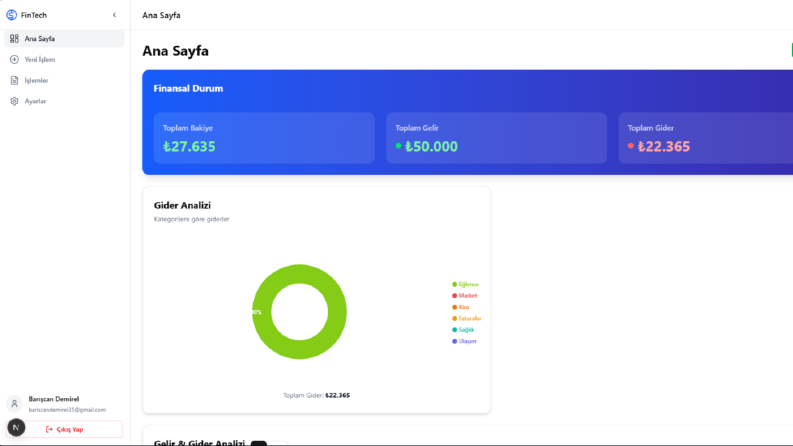Click the round N badge icon
Viewport: 793px width, 446px height.
click(x=16, y=428)
